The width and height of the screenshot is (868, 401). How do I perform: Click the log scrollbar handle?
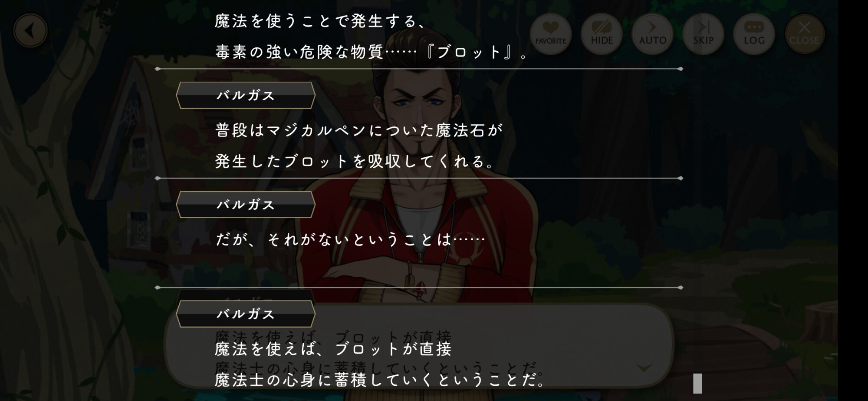697,383
